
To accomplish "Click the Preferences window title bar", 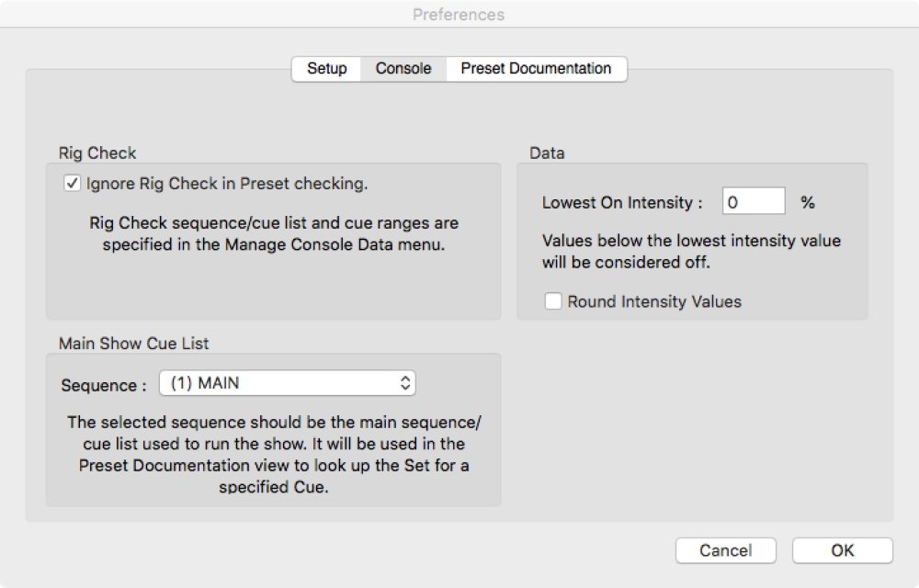I will tap(459, 14).
